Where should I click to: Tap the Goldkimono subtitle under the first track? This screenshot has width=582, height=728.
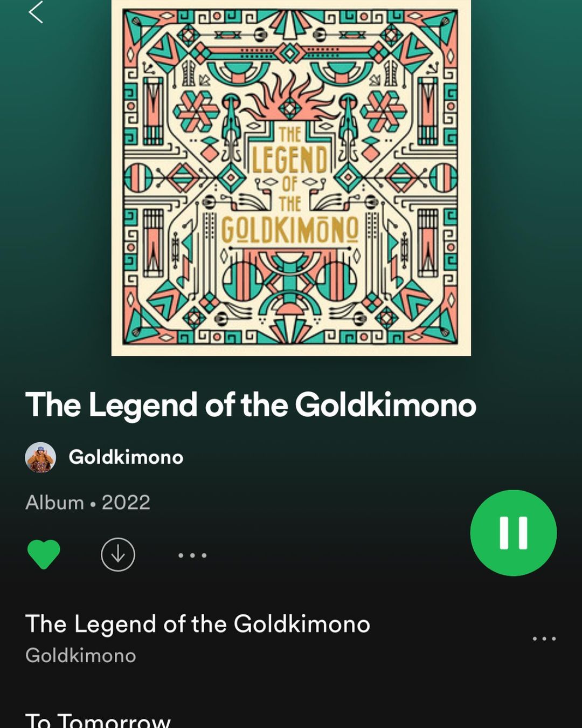81,656
